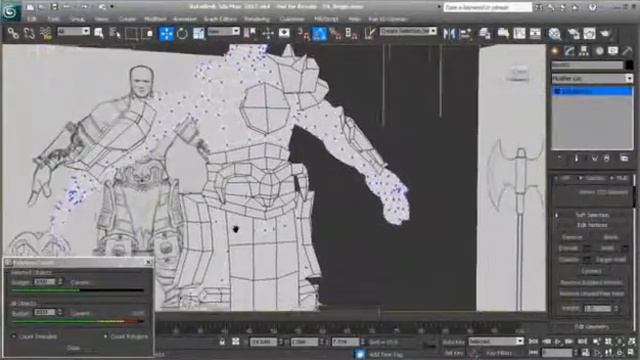Open the quick access toolbar dropdown arrow

click(112, 7)
